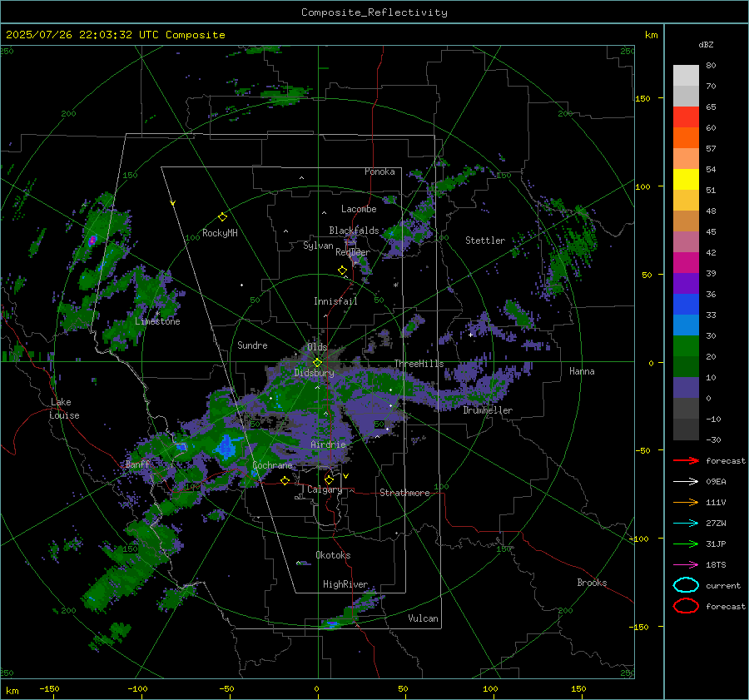The width and height of the screenshot is (749, 700).
Task: Click the Vulcan label
Action: pos(423,618)
